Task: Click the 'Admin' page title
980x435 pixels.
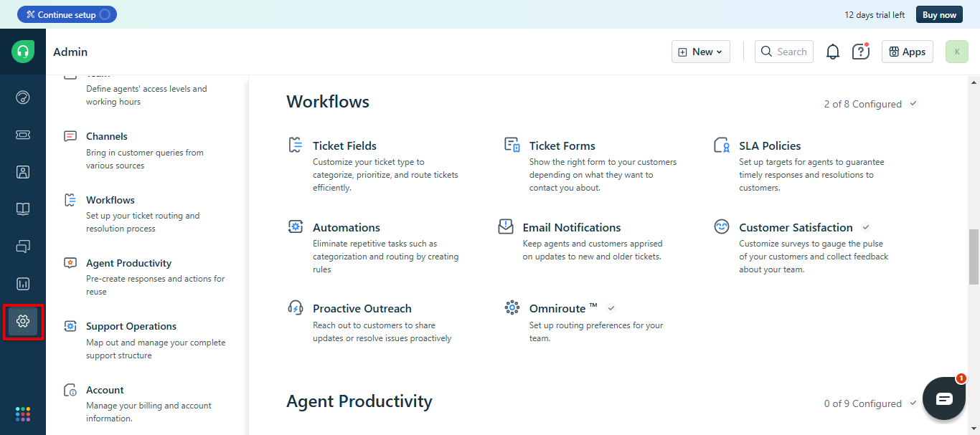Action: (70, 52)
